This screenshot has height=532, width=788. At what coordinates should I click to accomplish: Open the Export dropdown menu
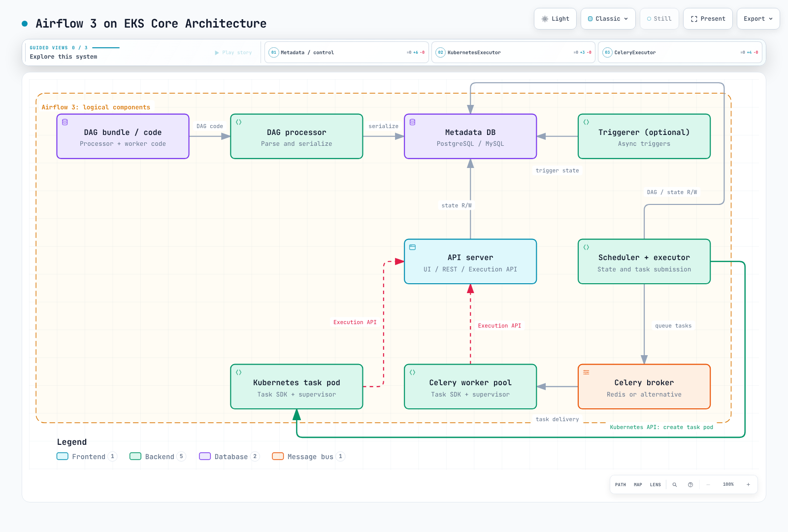(758, 19)
